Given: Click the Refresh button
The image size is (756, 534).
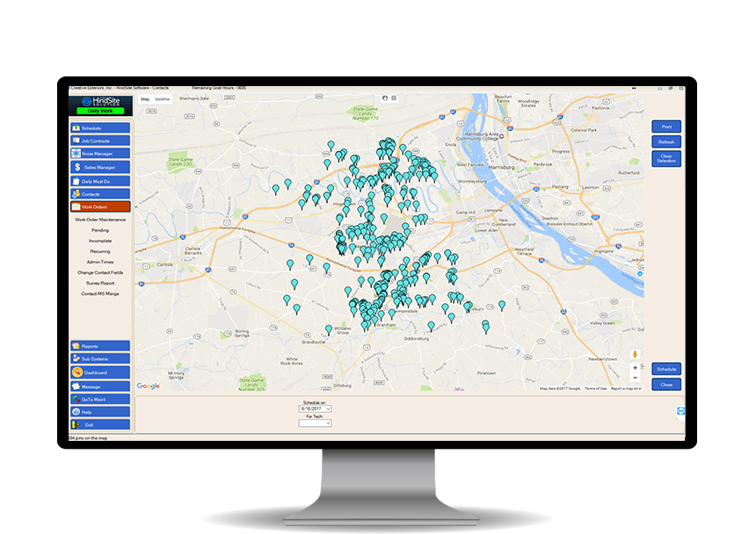Looking at the screenshot, I should click(x=666, y=141).
